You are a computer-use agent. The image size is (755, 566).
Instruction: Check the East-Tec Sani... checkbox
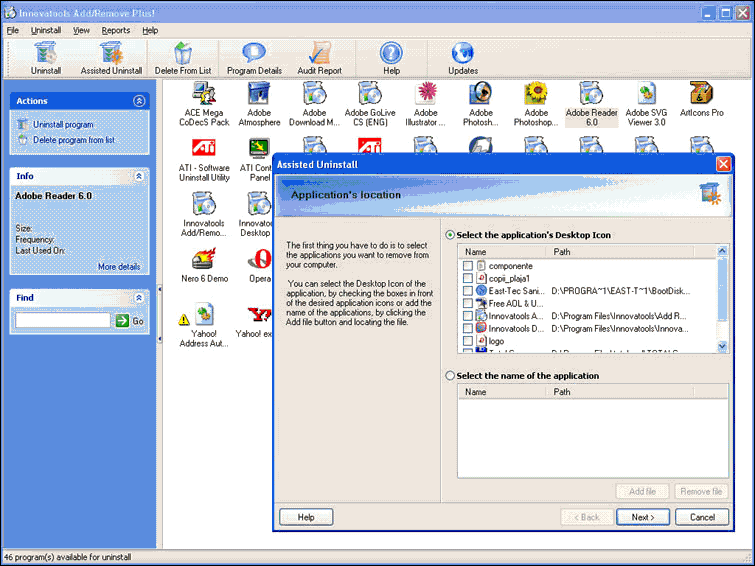[468, 291]
